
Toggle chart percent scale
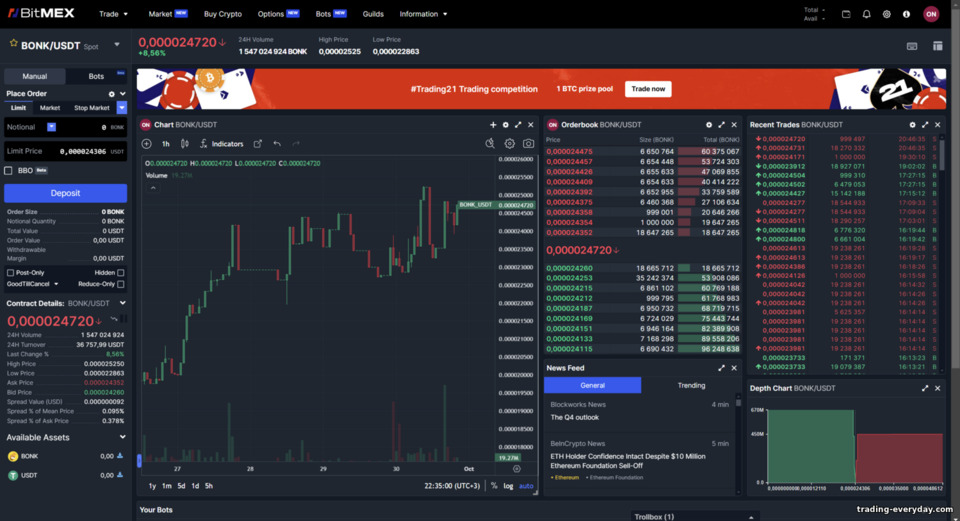point(494,486)
